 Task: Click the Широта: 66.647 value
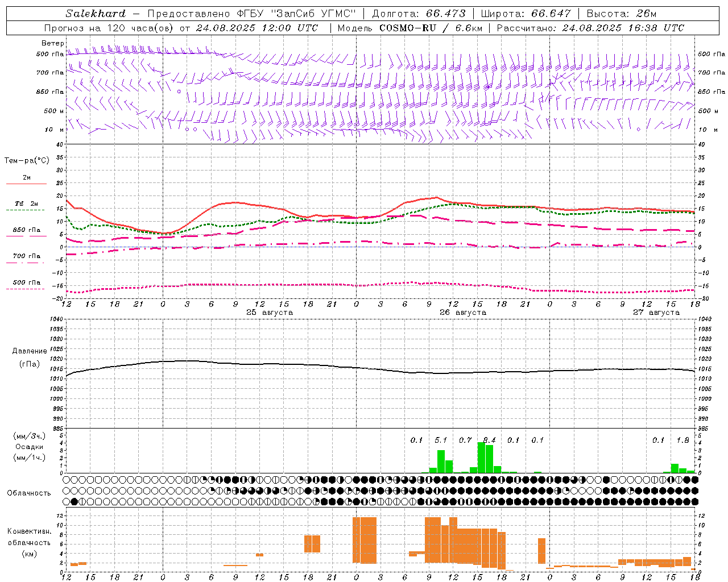tap(526, 14)
